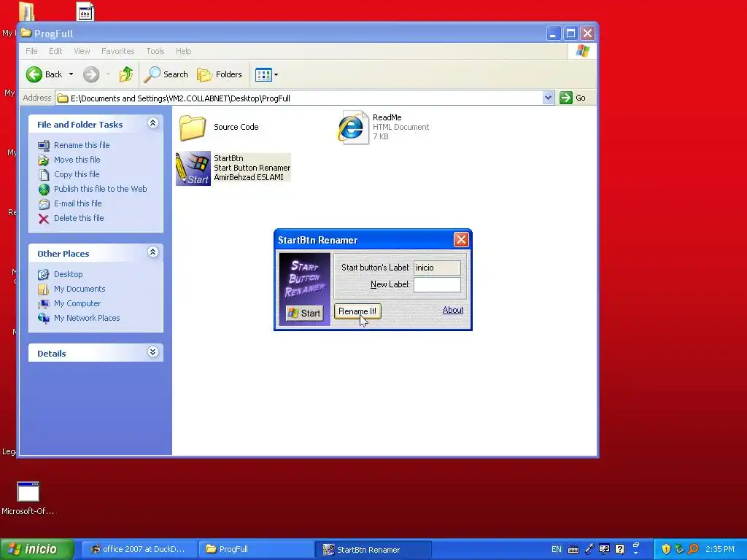
Task: Click E-mail this file task
Action: tap(77, 203)
